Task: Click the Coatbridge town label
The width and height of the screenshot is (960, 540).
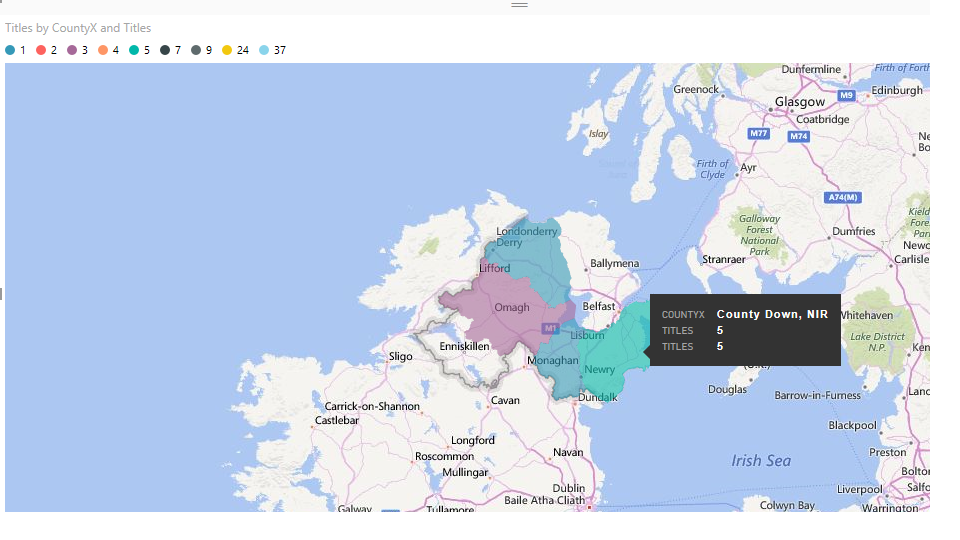Action: (x=822, y=119)
